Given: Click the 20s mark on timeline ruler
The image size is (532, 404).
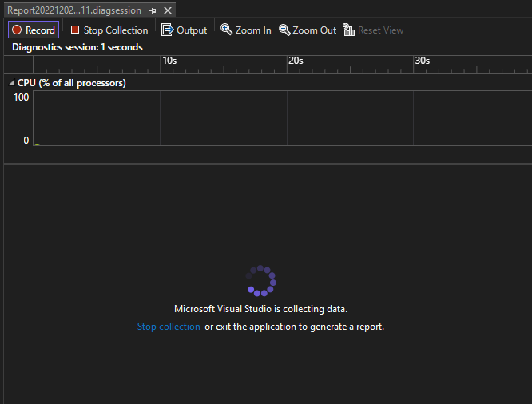Looking at the screenshot, I should click(x=296, y=61).
